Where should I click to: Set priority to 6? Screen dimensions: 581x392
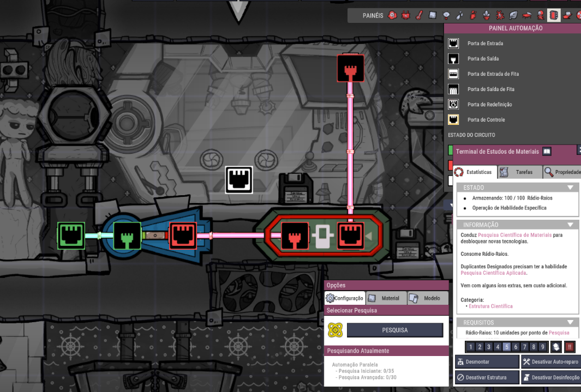pos(516,347)
